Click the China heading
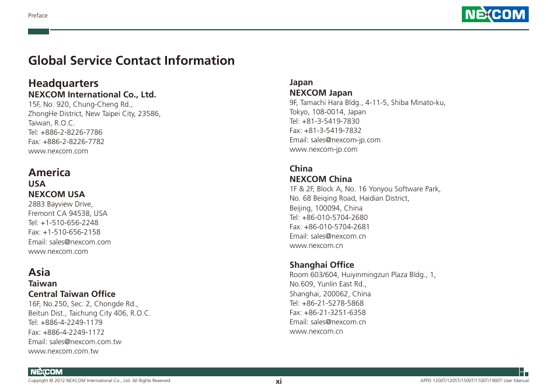The height and width of the screenshot is (392, 557). (301, 169)
